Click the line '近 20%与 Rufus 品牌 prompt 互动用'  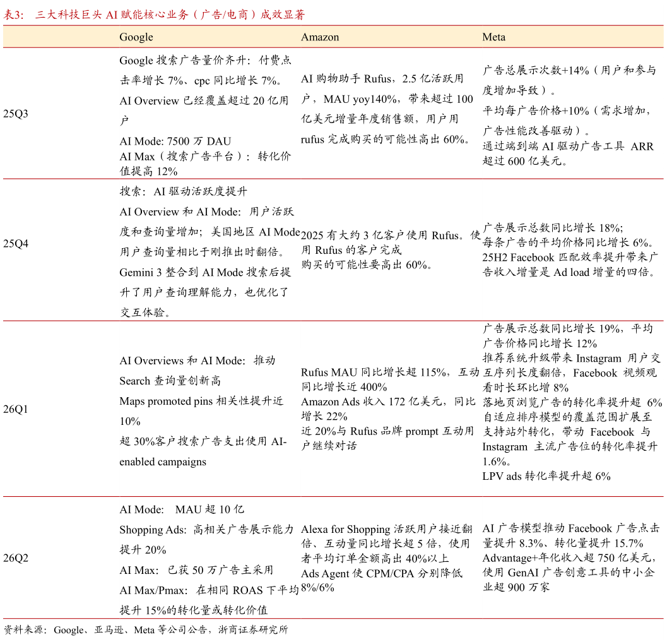tap(387, 431)
